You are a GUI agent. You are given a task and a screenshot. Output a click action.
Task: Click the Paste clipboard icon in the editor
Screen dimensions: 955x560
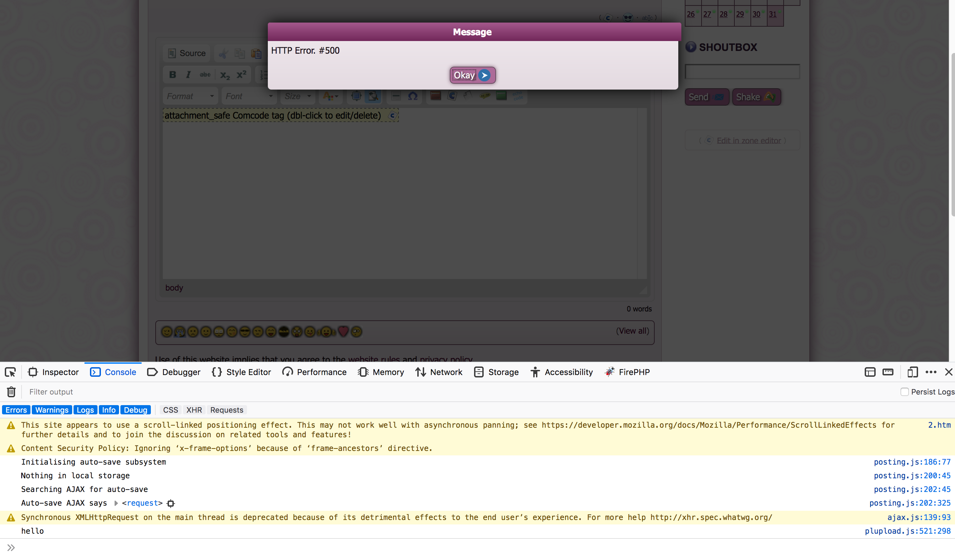[x=257, y=53]
